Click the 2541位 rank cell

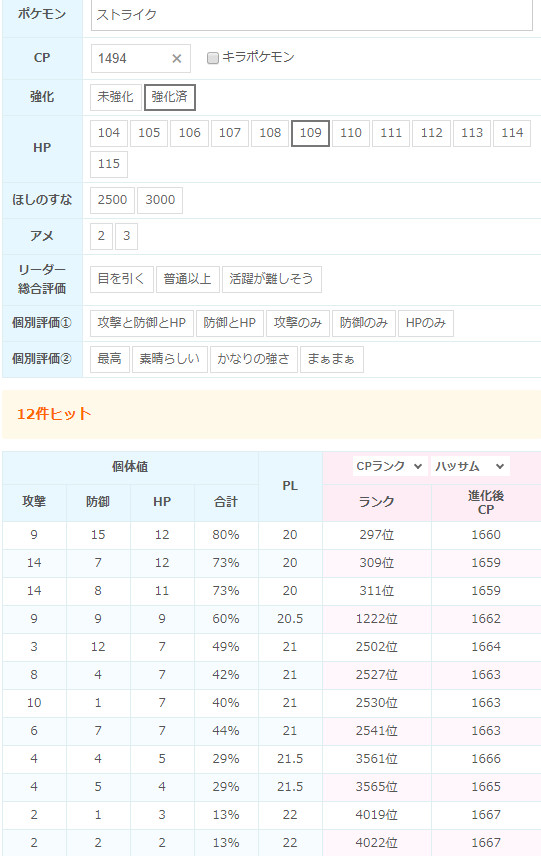377,732
